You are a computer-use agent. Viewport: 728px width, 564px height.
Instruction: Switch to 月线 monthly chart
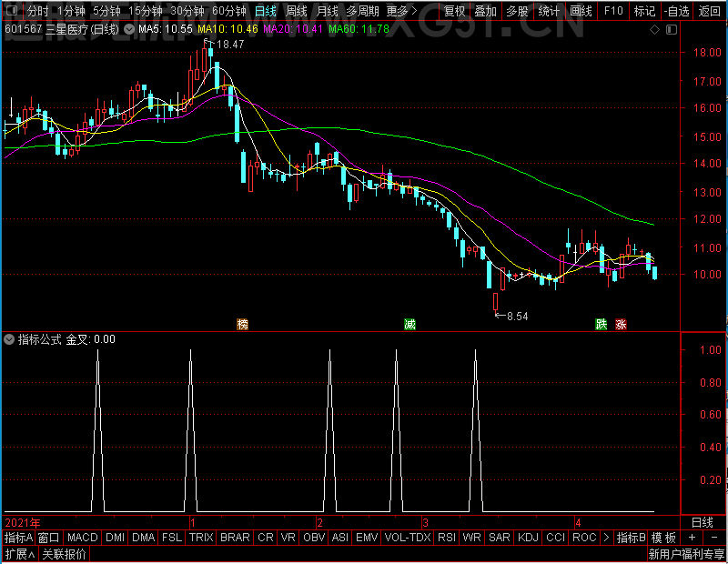(327, 11)
